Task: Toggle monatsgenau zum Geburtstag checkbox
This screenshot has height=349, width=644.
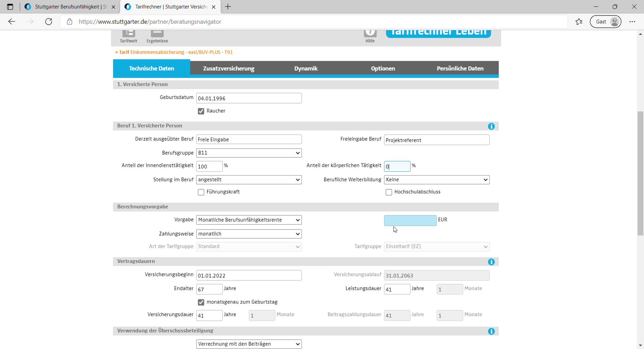Action: 201,302
